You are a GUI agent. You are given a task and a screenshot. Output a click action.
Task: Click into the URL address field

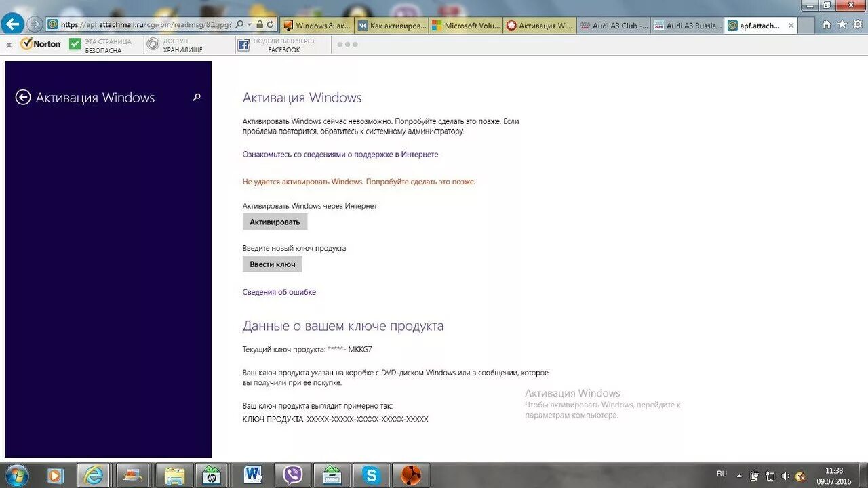point(146,24)
